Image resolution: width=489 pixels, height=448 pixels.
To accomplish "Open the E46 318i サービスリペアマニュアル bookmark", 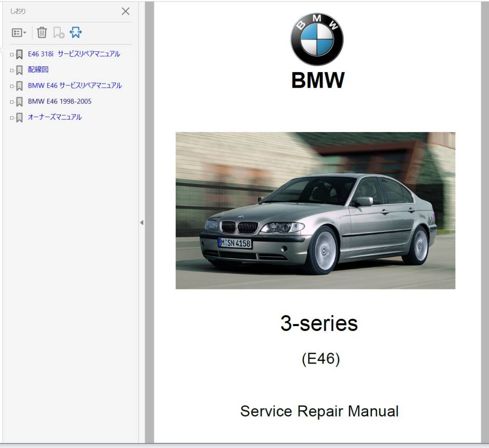I will coord(74,54).
